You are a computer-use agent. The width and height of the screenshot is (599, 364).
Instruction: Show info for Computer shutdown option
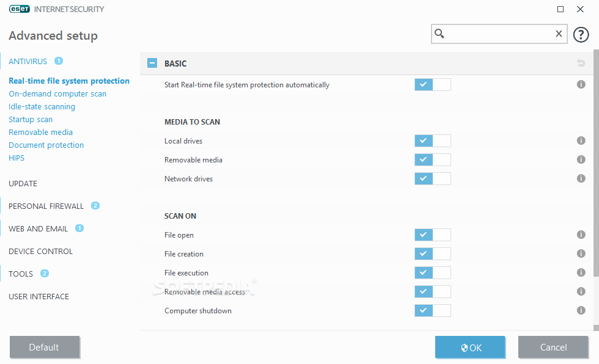[x=581, y=311]
